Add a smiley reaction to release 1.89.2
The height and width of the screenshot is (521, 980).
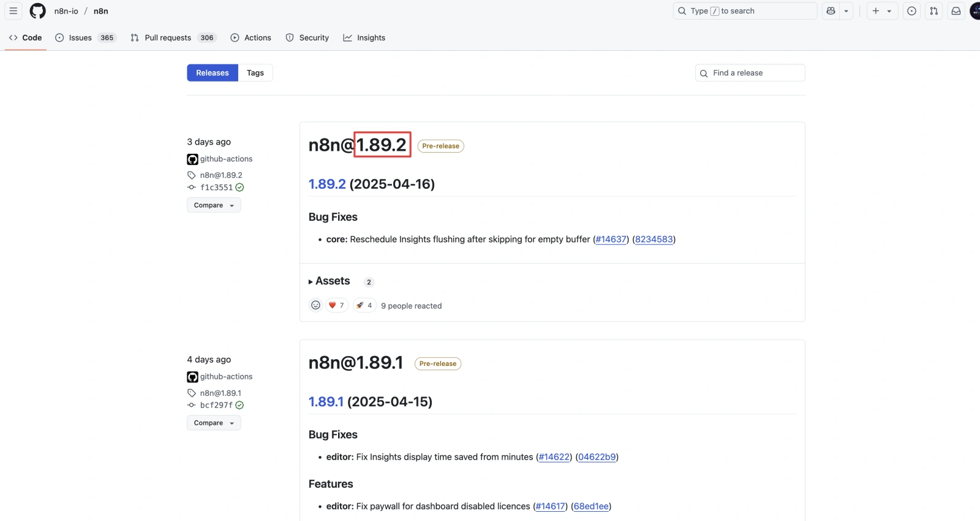pyautogui.click(x=315, y=305)
